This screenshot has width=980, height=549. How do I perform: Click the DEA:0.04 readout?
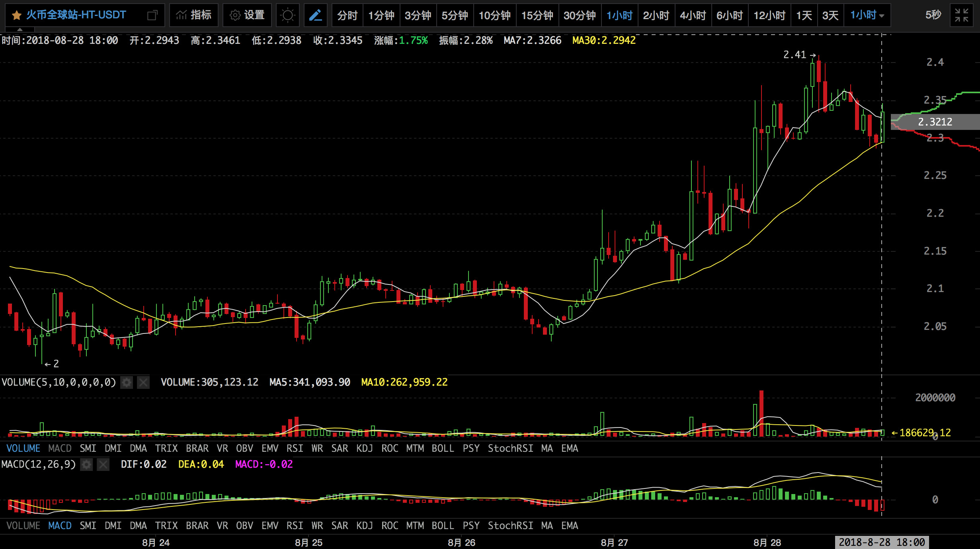coord(201,465)
